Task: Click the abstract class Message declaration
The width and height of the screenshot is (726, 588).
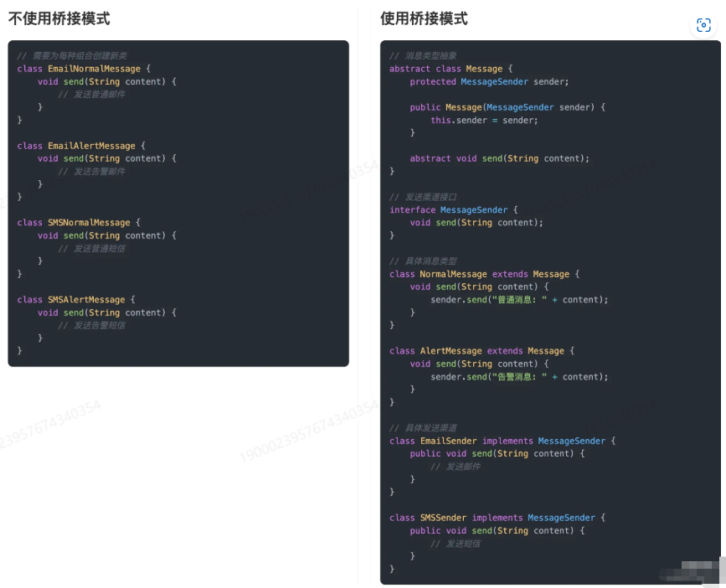Action: pyautogui.click(x=451, y=69)
